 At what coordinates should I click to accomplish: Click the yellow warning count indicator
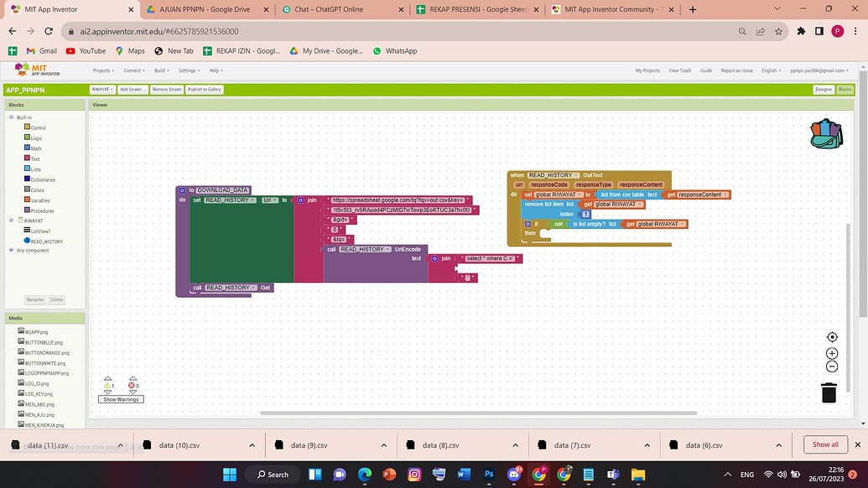pyautogui.click(x=109, y=386)
